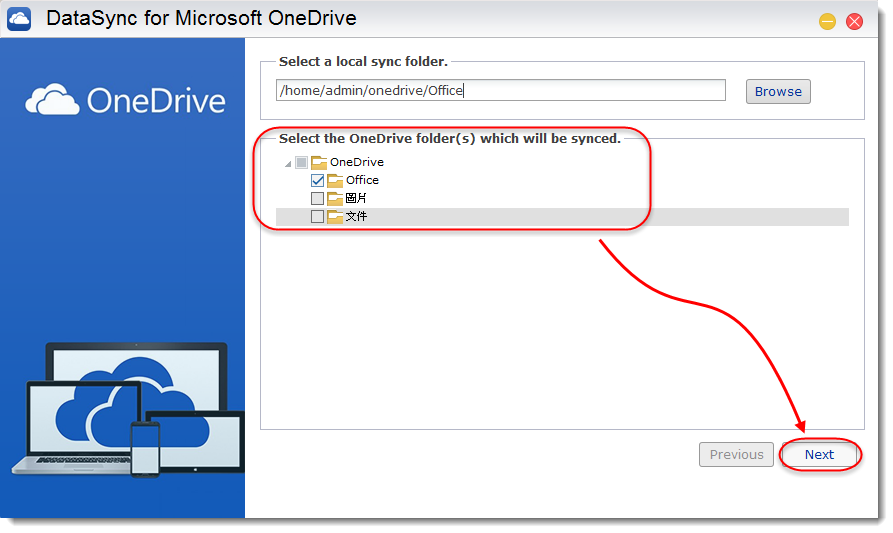This screenshot has height=533, width=893.
Task: Toggle the OneDrive root folder checkbox
Action: click(x=301, y=163)
